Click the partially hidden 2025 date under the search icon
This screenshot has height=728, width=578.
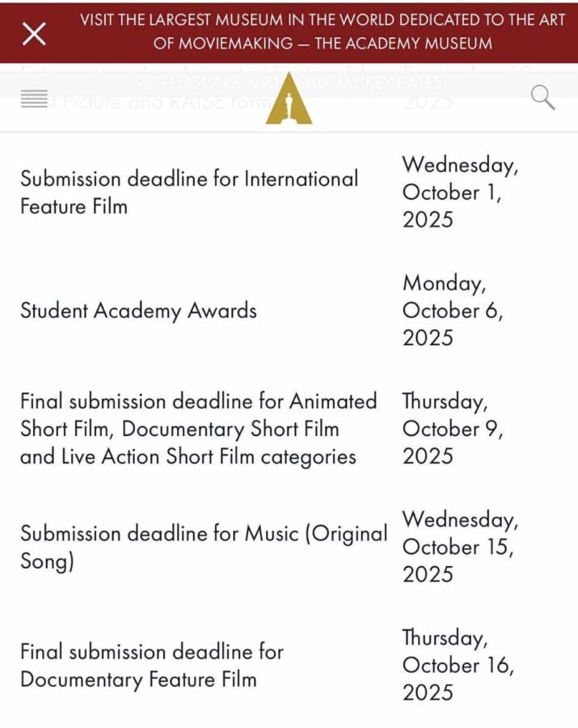coord(428,104)
